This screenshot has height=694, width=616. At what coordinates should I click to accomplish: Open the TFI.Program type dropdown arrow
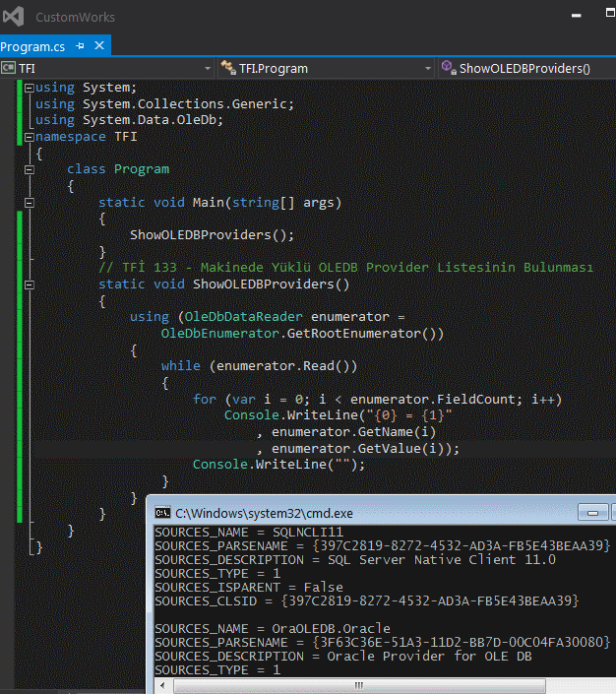[x=427, y=68]
